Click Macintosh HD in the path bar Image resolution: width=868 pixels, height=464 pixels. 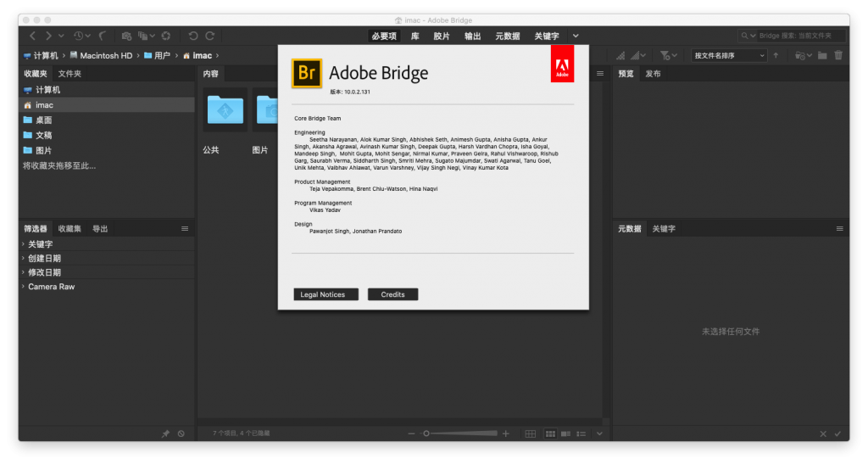(101, 55)
